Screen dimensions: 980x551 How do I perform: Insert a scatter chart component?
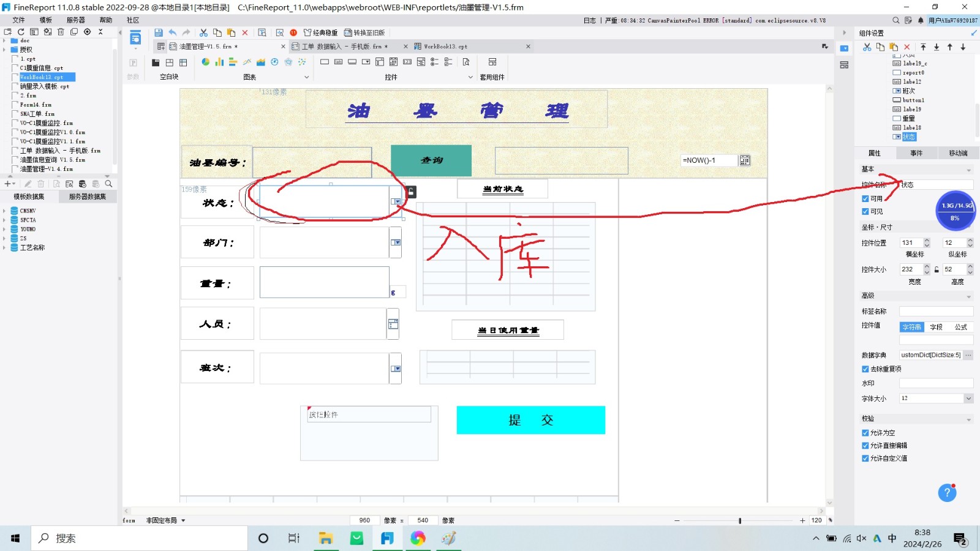pyautogui.click(x=302, y=62)
